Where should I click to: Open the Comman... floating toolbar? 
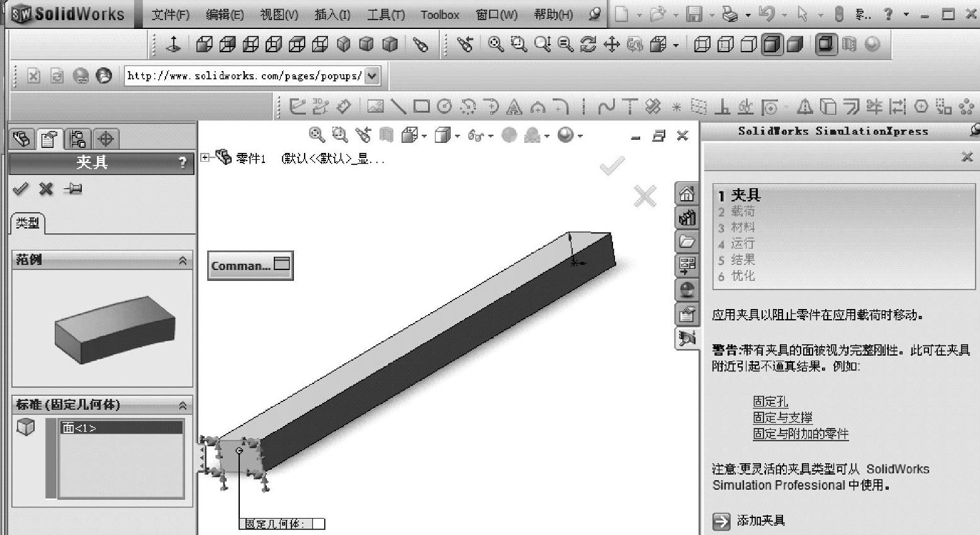(x=251, y=266)
